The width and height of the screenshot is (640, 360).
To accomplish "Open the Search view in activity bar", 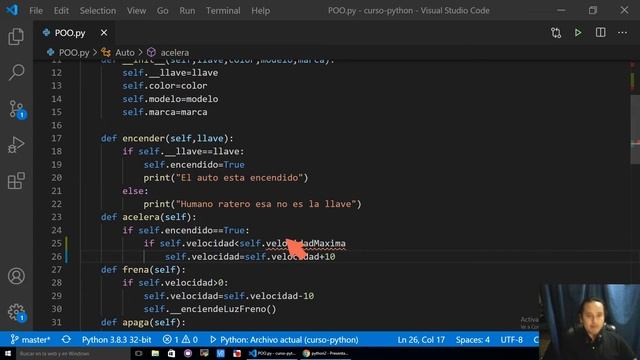I will (16, 72).
